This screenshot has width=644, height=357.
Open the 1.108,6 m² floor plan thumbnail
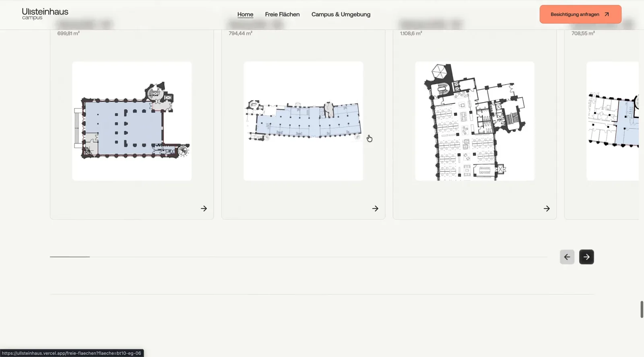click(x=475, y=121)
